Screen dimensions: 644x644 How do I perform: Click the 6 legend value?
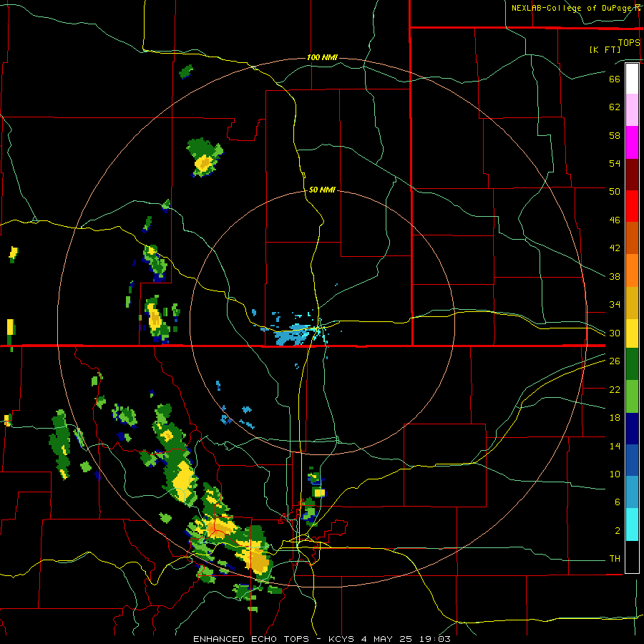click(617, 502)
